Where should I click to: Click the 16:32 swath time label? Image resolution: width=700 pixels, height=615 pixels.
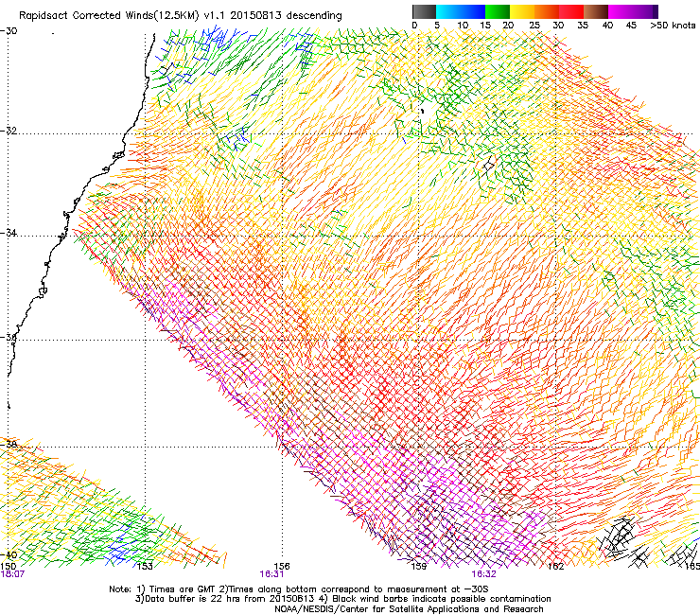tap(484, 574)
